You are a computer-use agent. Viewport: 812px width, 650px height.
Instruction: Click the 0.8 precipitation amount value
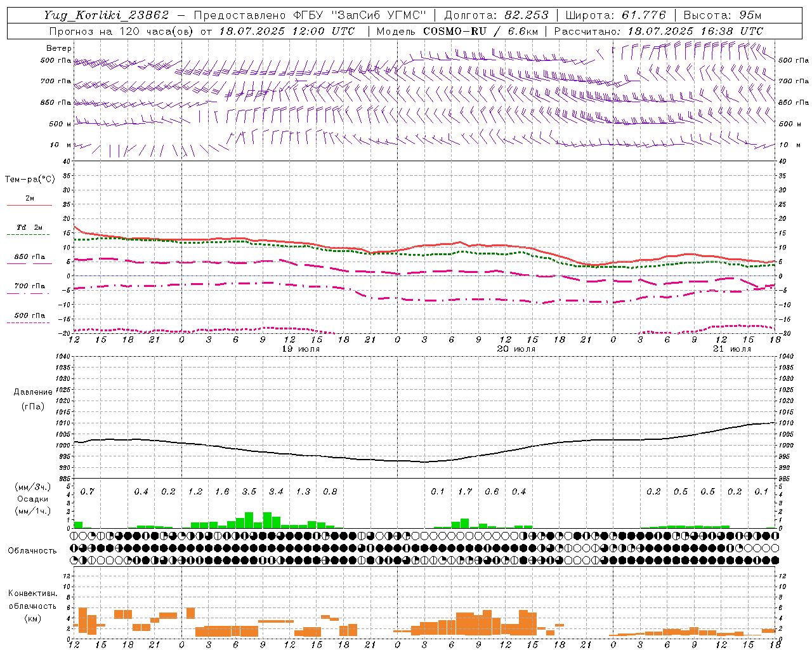coord(330,491)
